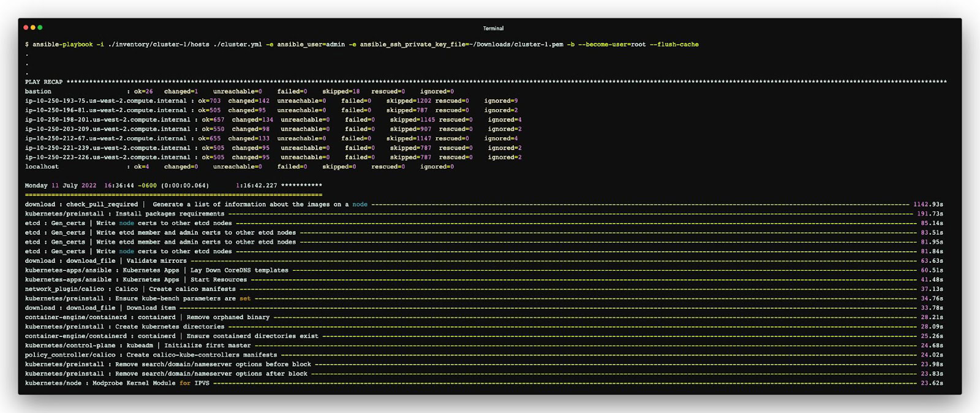This screenshot has width=980, height=413.
Task: Click the 81.95s duration
Action: pyautogui.click(x=932, y=242)
